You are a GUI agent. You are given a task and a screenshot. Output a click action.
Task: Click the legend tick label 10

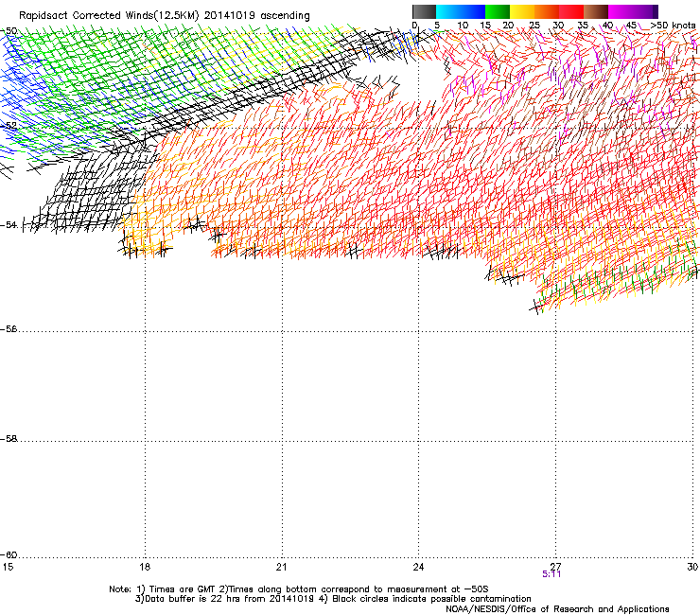[463, 25]
